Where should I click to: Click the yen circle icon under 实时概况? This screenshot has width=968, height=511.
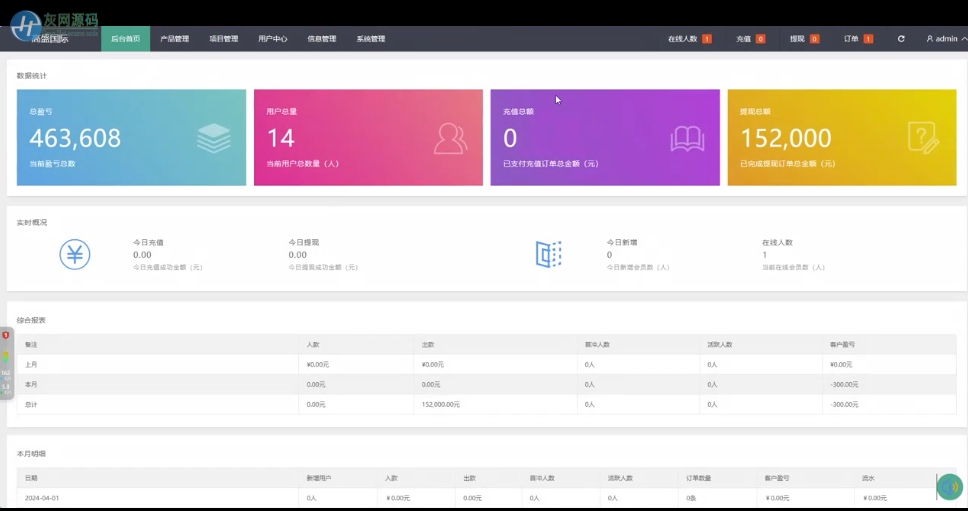(x=74, y=254)
